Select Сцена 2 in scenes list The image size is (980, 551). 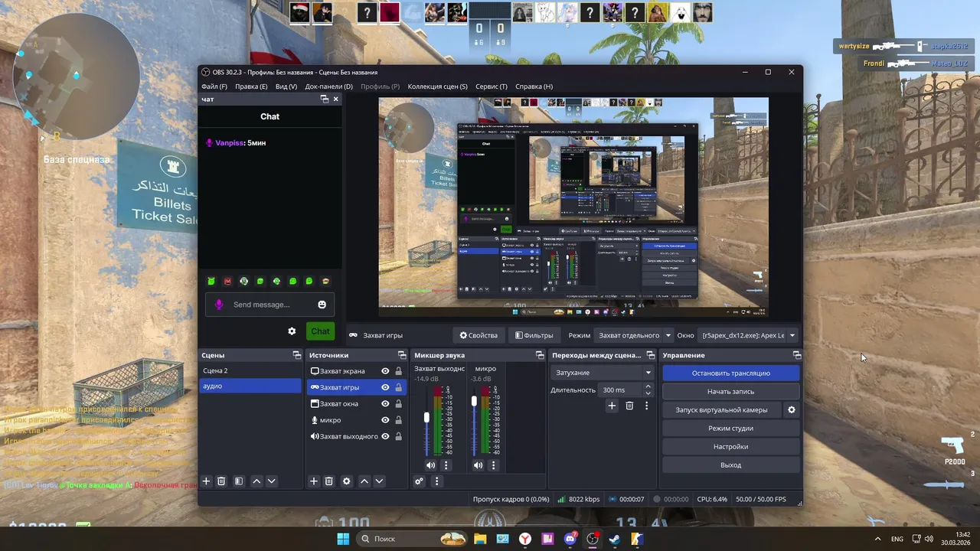[x=250, y=370]
